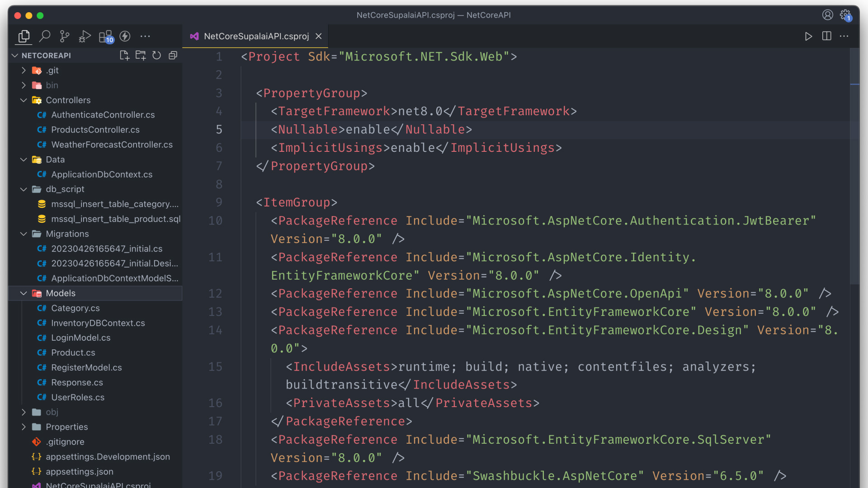The image size is (868, 488).
Task: Open LoginModel.cs file
Action: [x=95, y=338]
